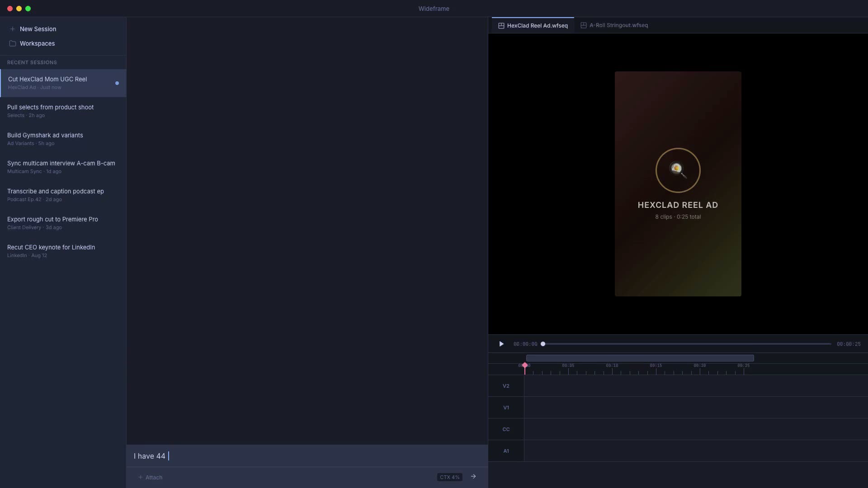Click the HexClad Reel Ad preview thumbnail
868x488 pixels.
[678, 184]
